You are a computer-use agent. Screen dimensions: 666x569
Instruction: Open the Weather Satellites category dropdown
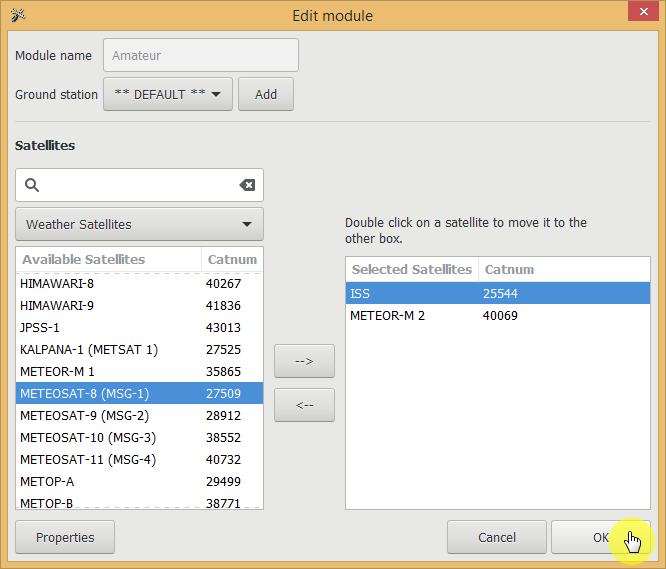[x=139, y=224]
